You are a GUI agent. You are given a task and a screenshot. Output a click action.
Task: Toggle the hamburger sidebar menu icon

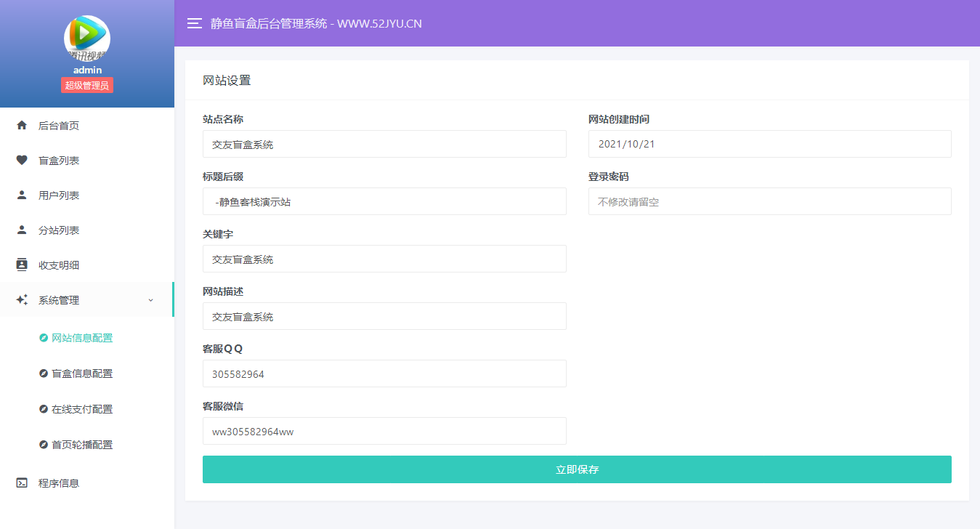[194, 23]
